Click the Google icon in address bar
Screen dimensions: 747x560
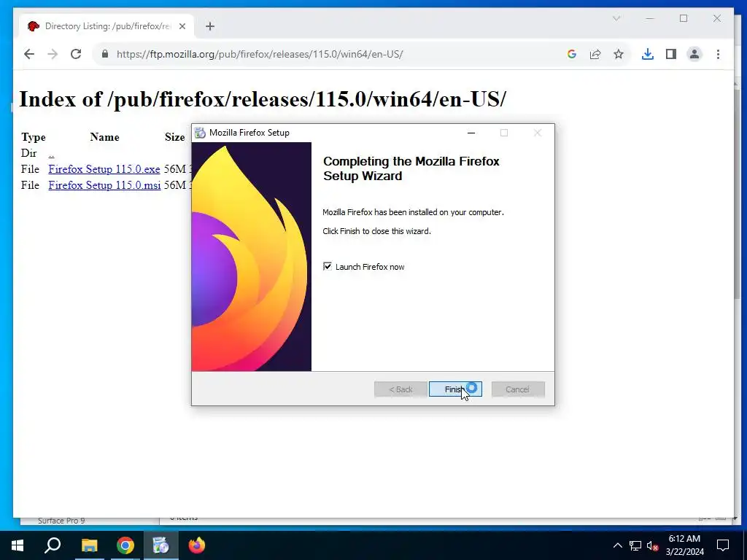572,54
